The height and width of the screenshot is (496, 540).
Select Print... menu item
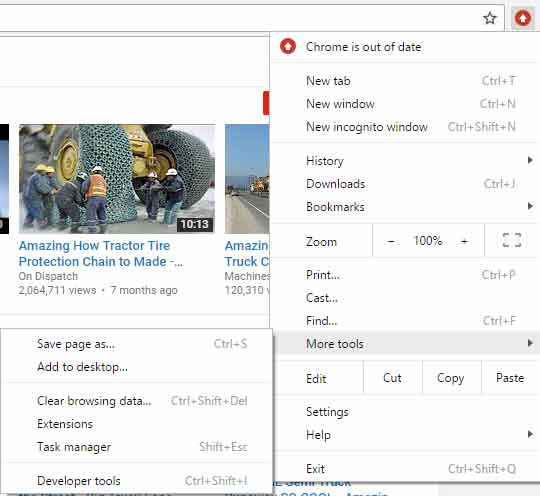click(x=404, y=275)
